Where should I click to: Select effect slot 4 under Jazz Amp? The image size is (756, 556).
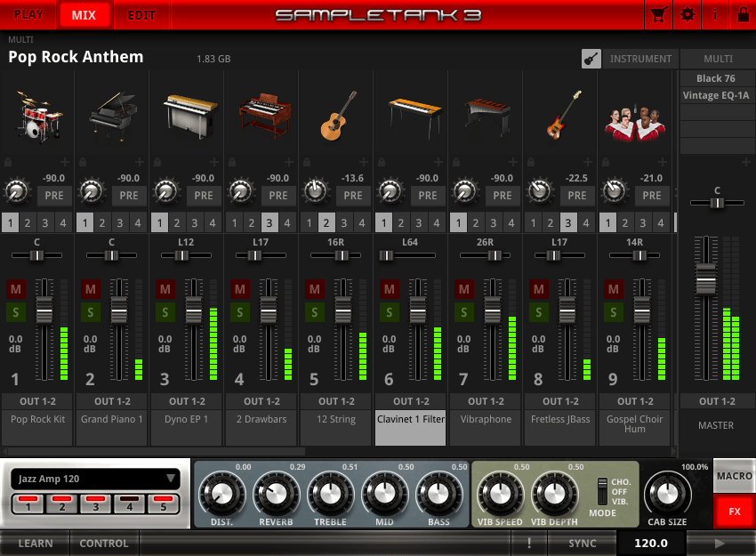[129, 504]
